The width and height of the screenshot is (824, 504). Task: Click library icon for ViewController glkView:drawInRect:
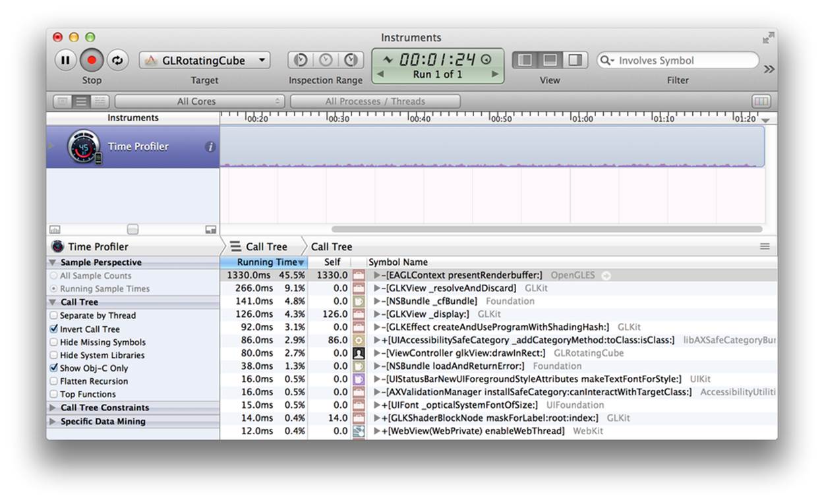359,353
